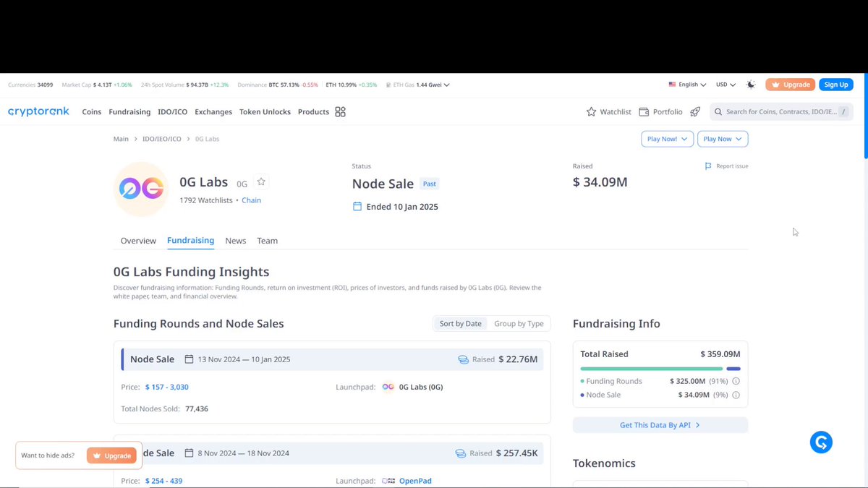Click the Watchlist star icon in header
Viewport: 868px width, 488px height.
(591, 112)
